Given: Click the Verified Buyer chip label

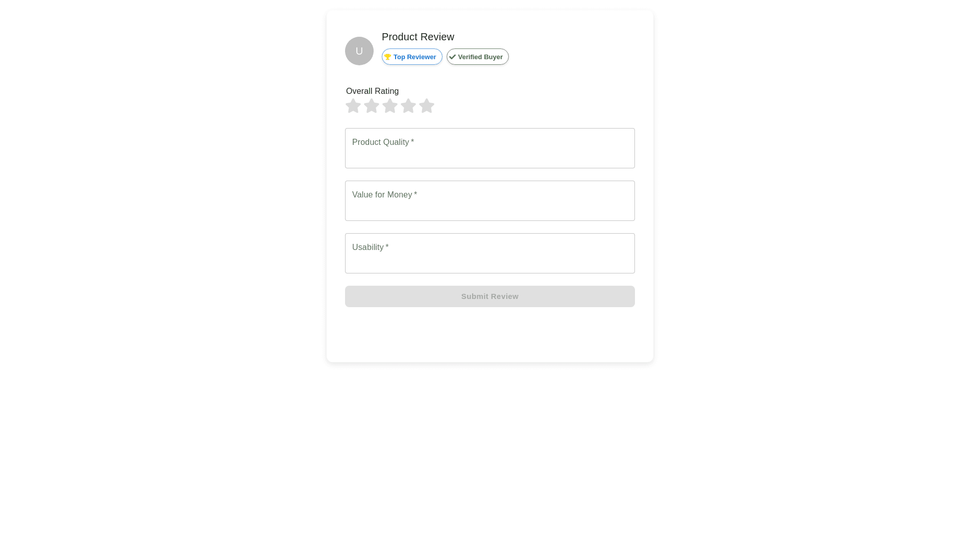Looking at the screenshot, I should pyautogui.click(x=480, y=57).
